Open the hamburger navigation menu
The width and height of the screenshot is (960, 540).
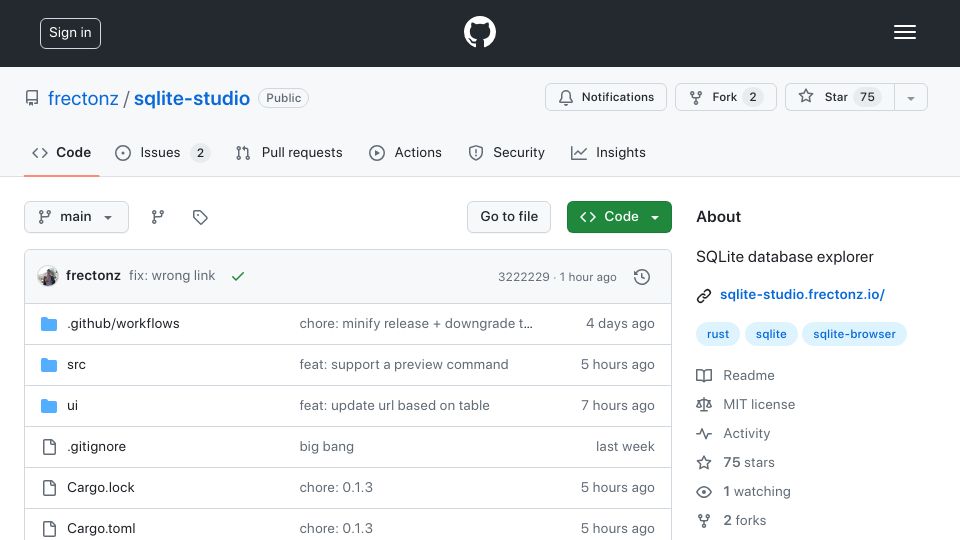click(x=904, y=32)
